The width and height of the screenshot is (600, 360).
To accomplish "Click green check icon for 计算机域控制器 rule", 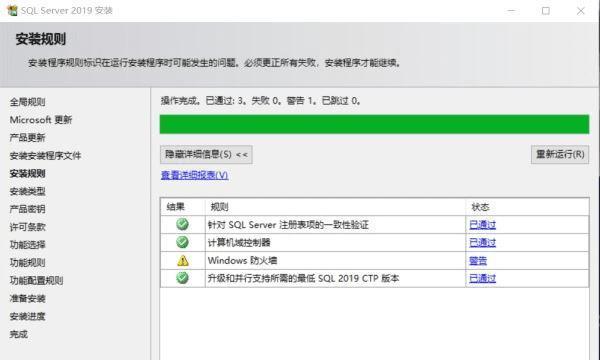I will (183, 242).
